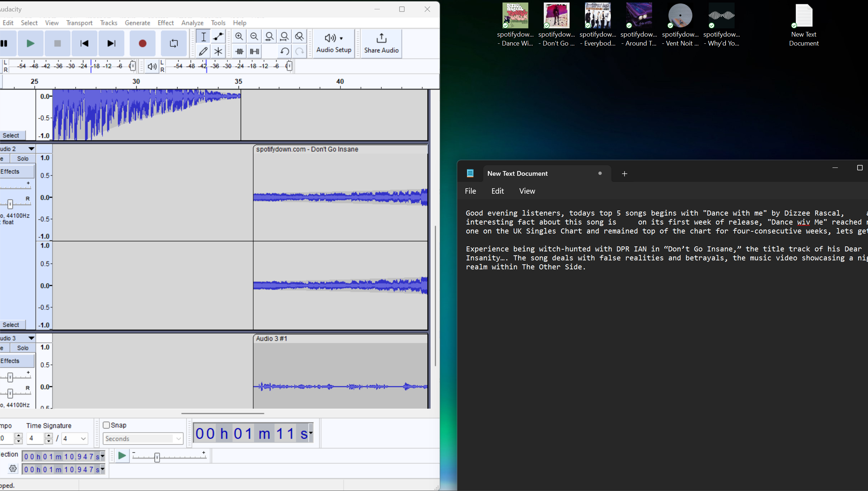The height and width of the screenshot is (491, 868).
Task: Open the time signature denominator dropdown
Action: (x=75, y=438)
